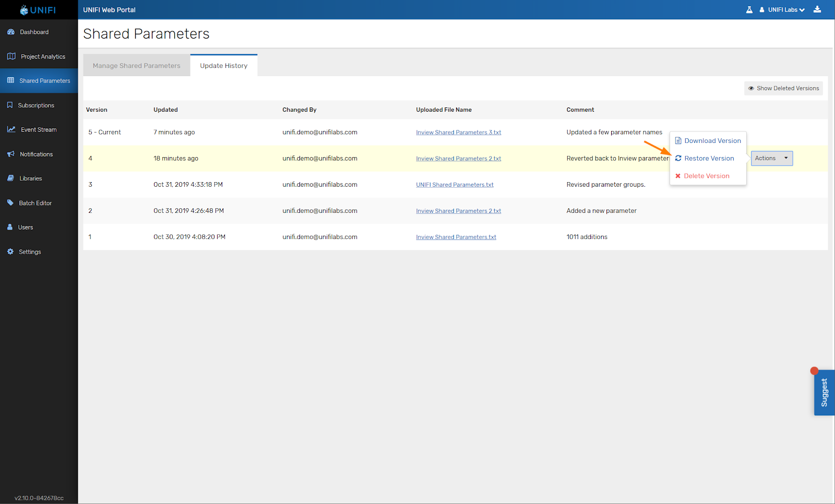835x504 pixels.
Task: Choose Delete Version in the dropdown menu
Action: pos(706,176)
